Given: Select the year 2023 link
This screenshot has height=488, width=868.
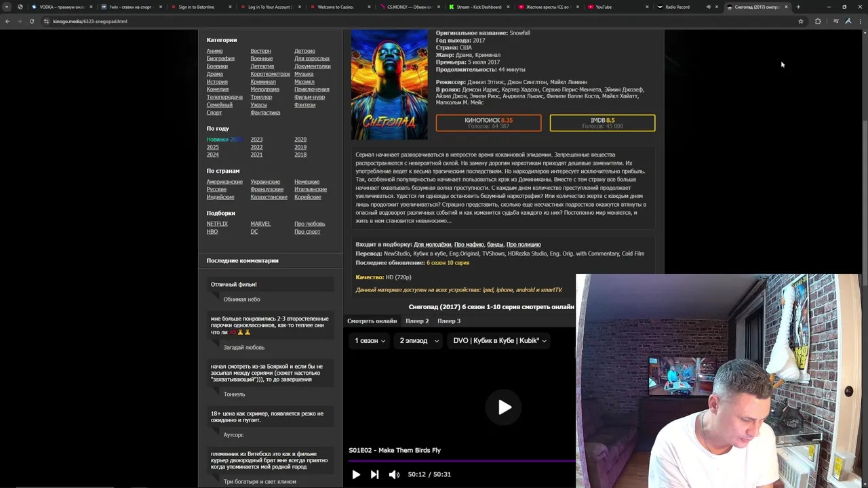Looking at the screenshot, I should pyautogui.click(x=256, y=140).
